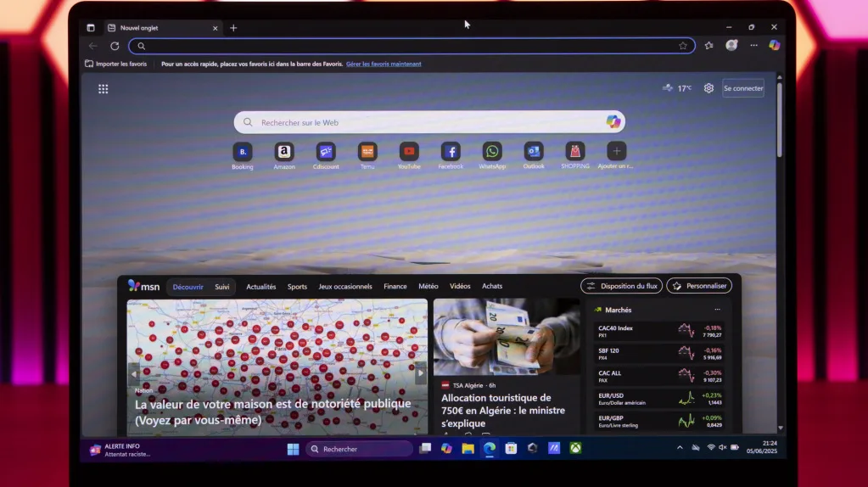868x487 pixels.
Task: Open page settings gear icon
Action: [708, 88]
